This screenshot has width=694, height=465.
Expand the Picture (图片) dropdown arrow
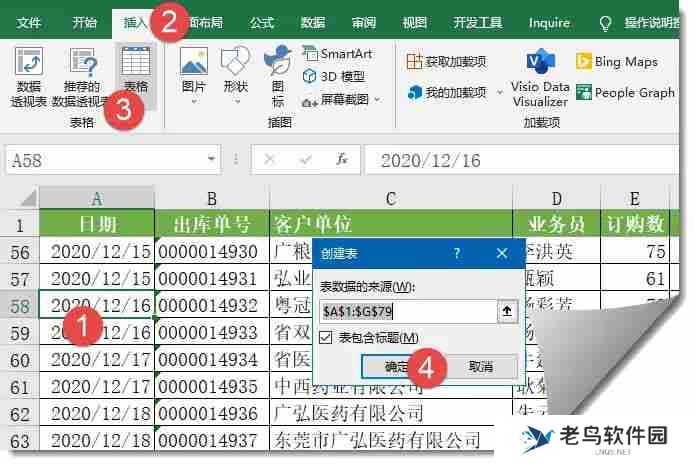[x=194, y=102]
